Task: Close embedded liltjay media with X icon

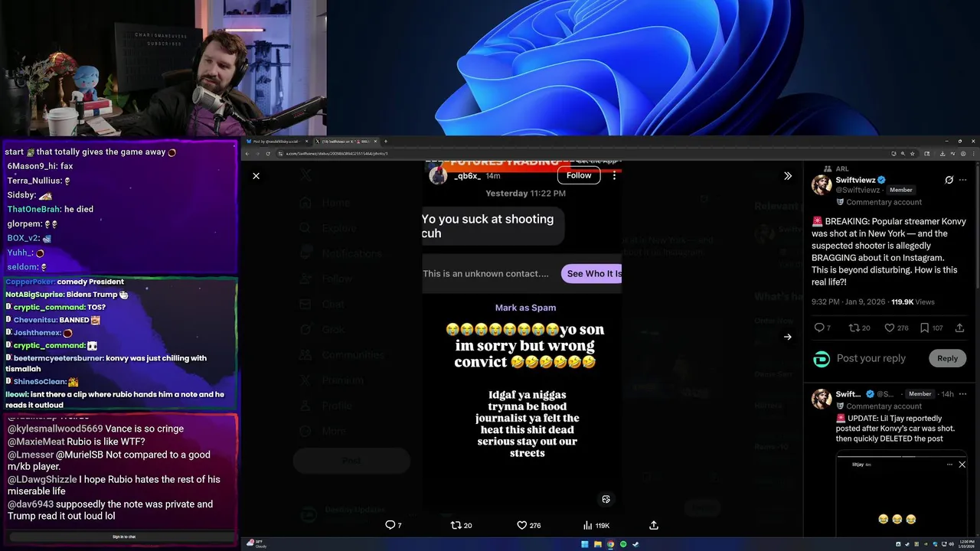Action: [962, 465]
